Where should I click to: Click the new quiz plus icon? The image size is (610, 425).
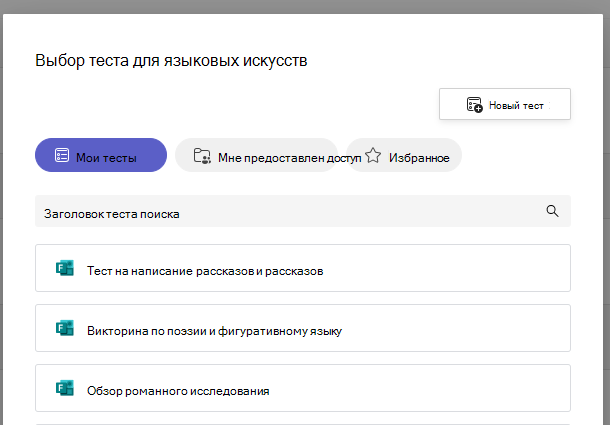[x=474, y=105]
